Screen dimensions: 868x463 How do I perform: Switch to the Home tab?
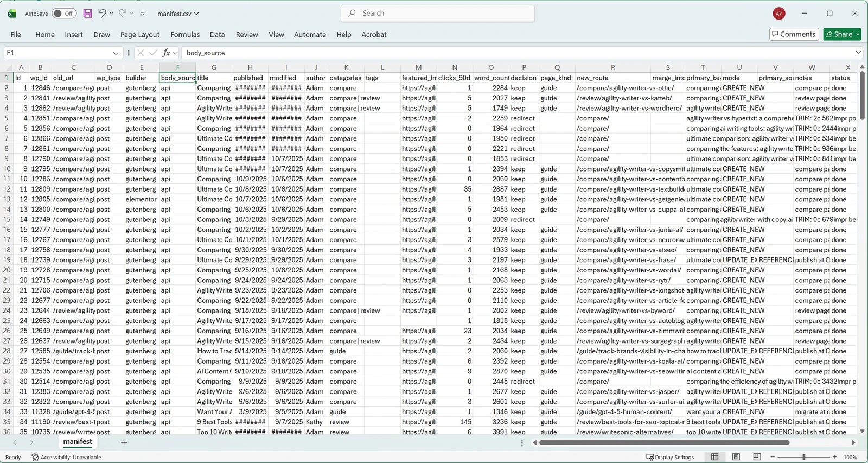(45, 34)
